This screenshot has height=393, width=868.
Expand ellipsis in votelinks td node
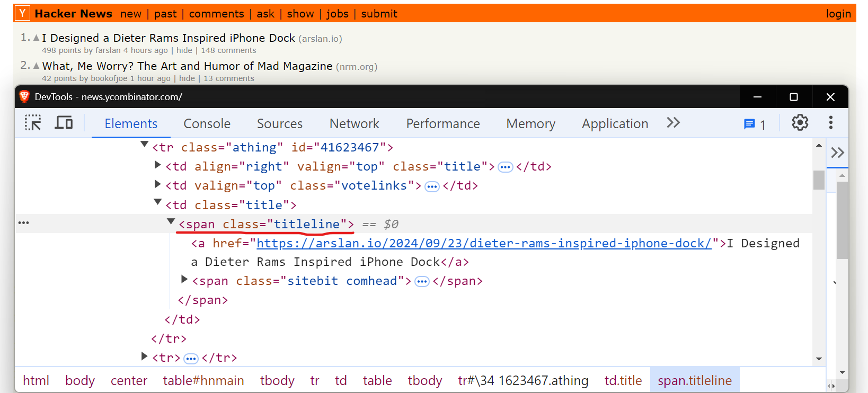(x=432, y=186)
